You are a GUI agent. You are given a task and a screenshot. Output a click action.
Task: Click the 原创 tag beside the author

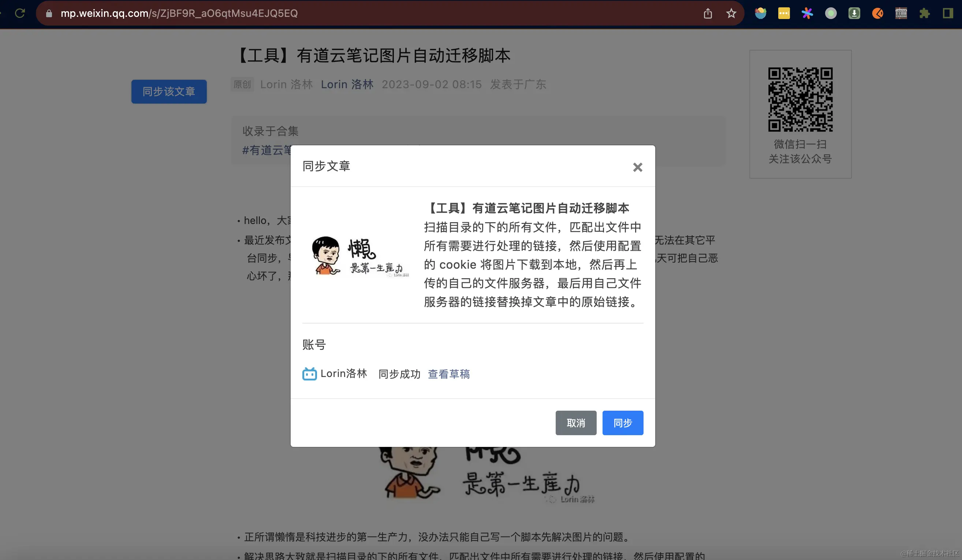(x=242, y=84)
